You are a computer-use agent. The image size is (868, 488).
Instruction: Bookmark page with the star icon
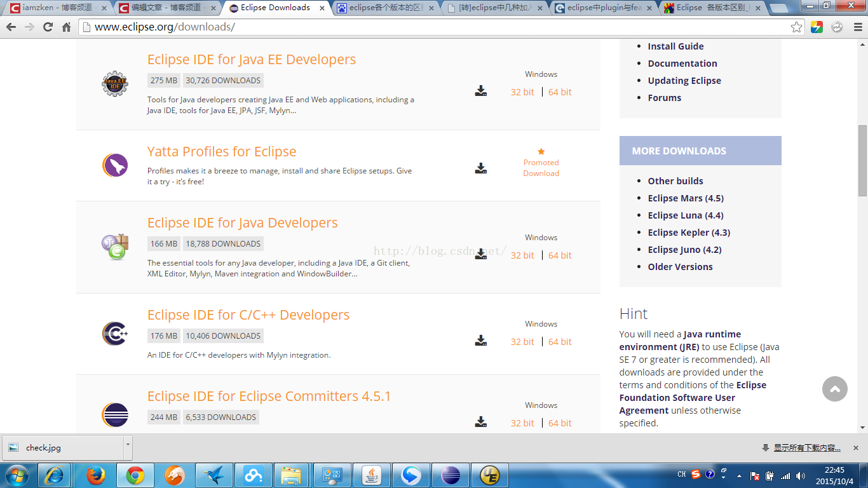click(796, 27)
